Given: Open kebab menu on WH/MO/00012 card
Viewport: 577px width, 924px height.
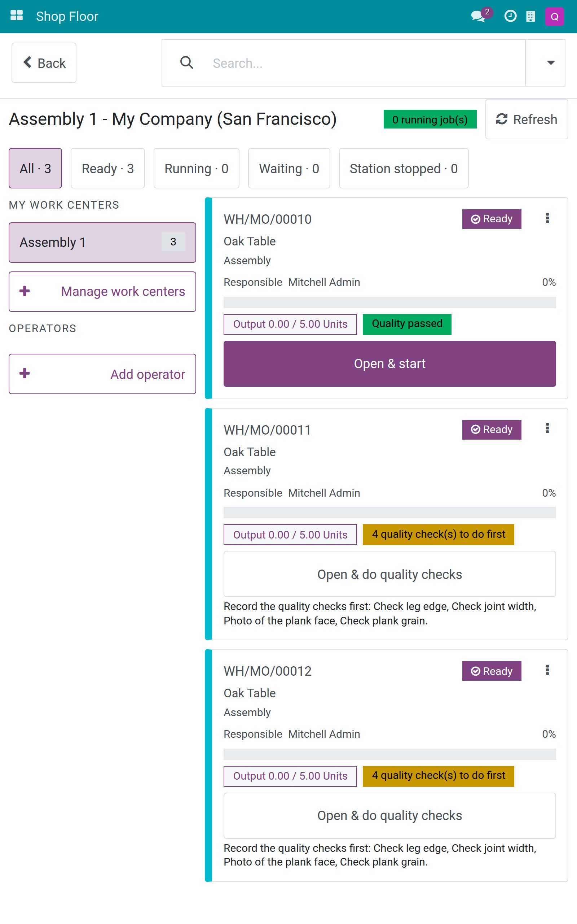Looking at the screenshot, I should [547, 670].
